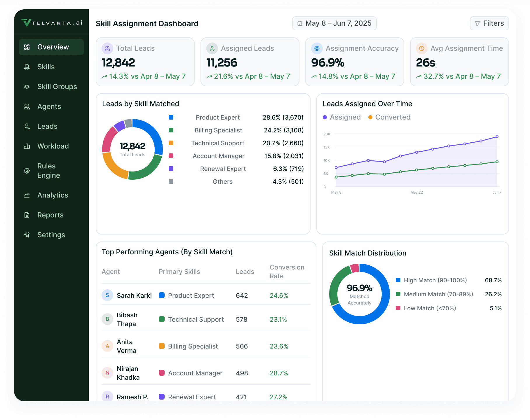Click the orange Technical Support legend swatch
The width and height of the screenshot is (530, 420).
pos(171,143)
